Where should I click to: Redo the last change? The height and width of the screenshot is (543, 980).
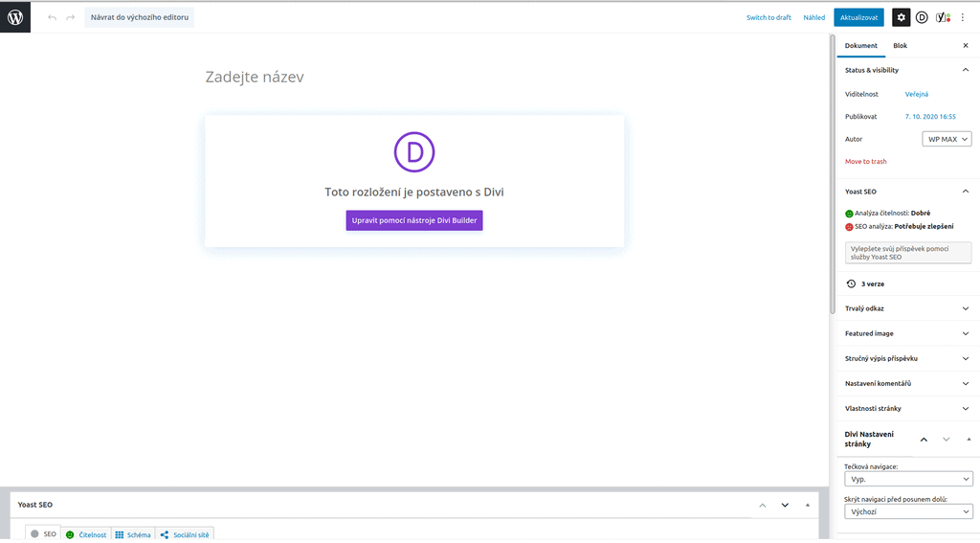(71, 17)
